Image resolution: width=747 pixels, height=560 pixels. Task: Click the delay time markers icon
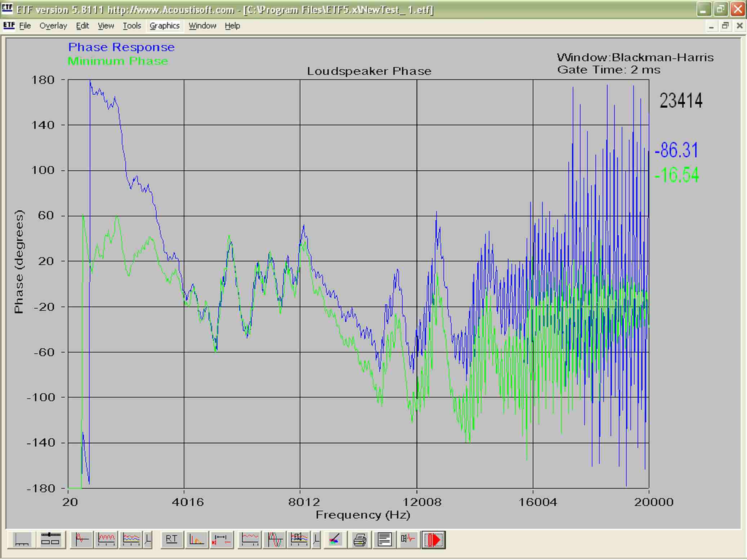[x=221, y=539]
